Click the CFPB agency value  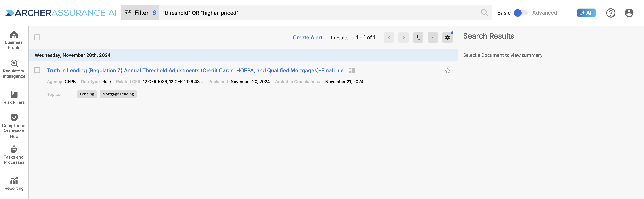(70, 82)
